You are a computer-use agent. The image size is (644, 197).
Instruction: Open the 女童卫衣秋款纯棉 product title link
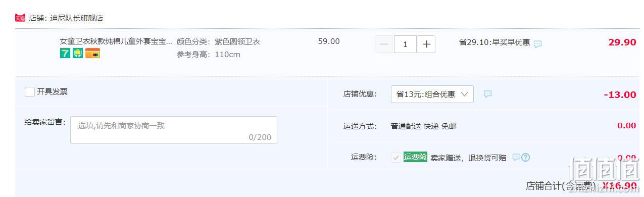point(116,41)
